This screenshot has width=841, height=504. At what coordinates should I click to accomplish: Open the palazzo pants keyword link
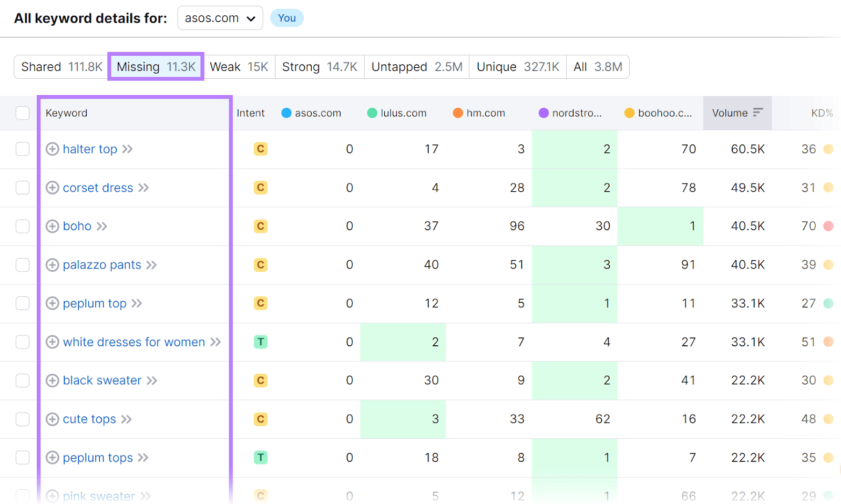101,264
